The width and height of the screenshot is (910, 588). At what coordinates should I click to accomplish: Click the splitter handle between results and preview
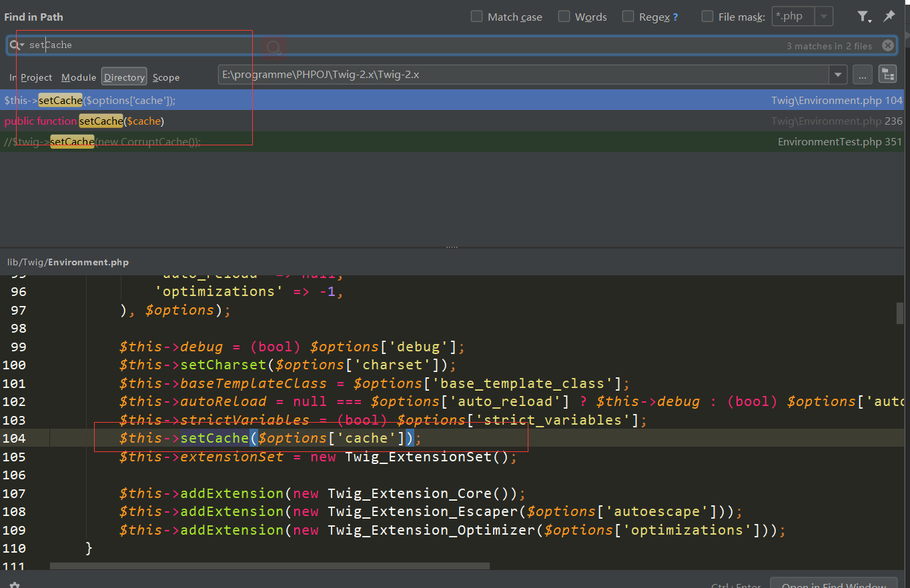point(452,247)
